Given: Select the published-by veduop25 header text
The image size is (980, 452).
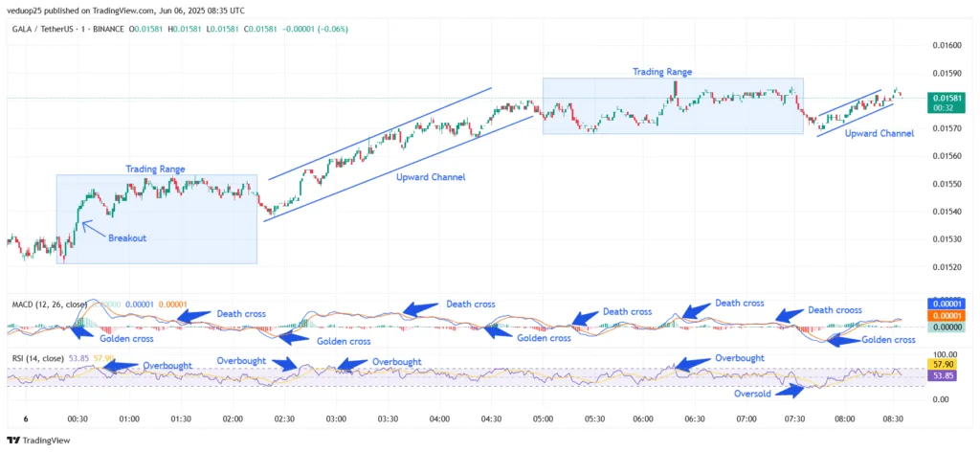Looking at the screenshot, I should (x=125, y=11).
